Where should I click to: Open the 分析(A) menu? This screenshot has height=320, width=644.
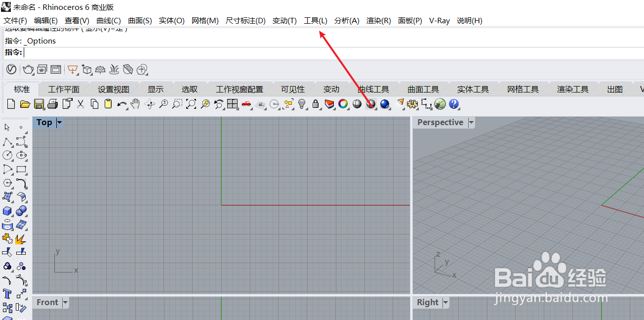tap(347, 21)
